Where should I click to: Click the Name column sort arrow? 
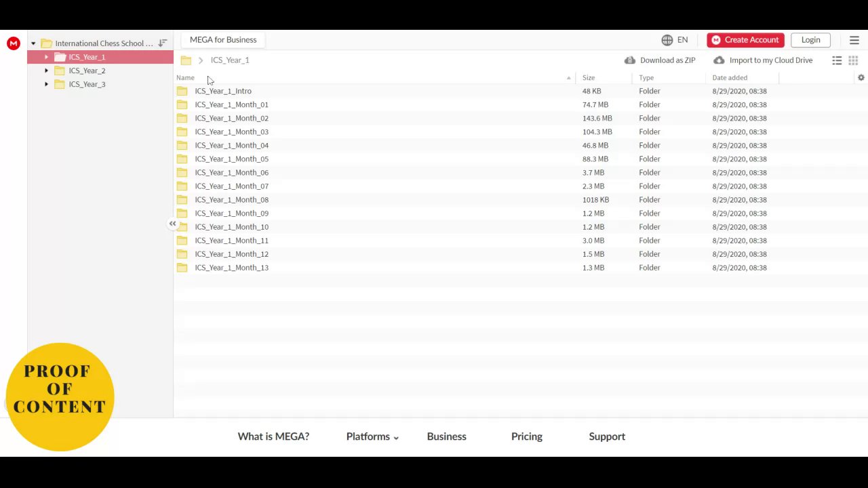click(x=569, y=78)
